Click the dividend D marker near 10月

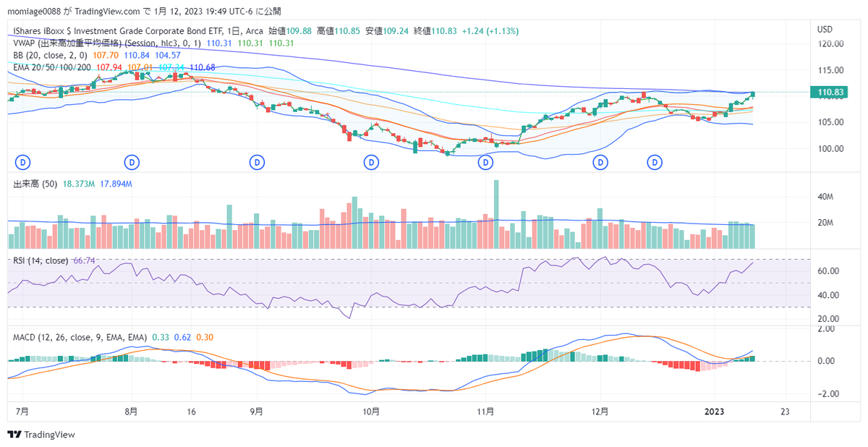click(x=372, y=162)
